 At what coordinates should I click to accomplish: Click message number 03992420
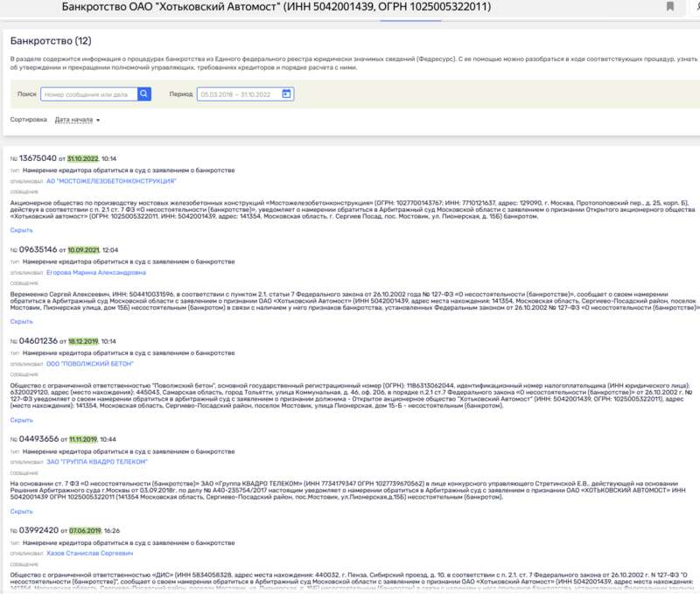coord(38,530)
